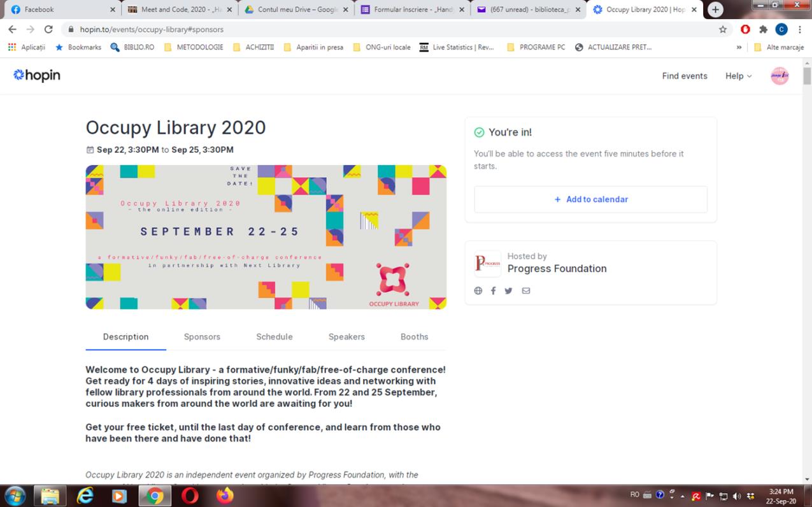Viewport: 812px width, 507px height.
Task: Reload the page in Chrome
Action: (x=48, y=29)
